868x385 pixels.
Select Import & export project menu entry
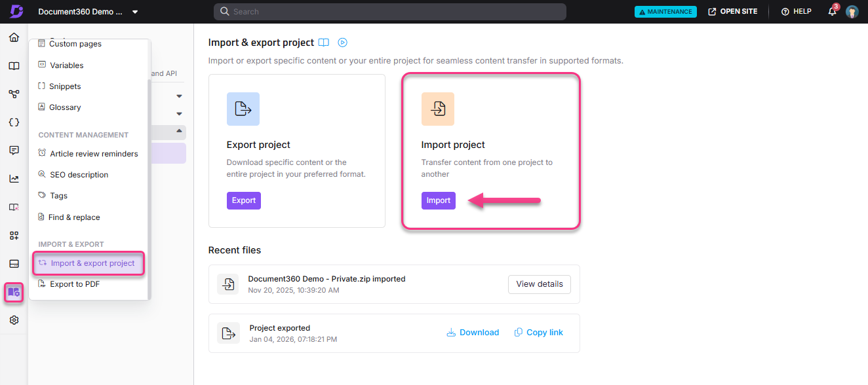pyautogui.click(x=89, y=263)
